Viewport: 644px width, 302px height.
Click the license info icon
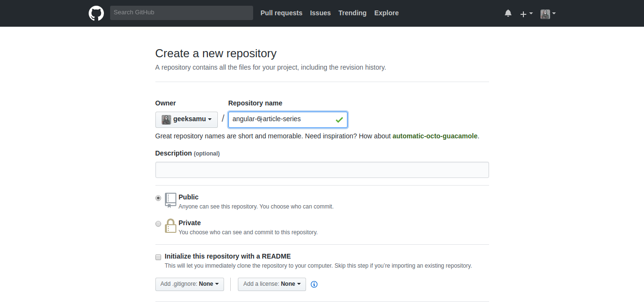314,284
